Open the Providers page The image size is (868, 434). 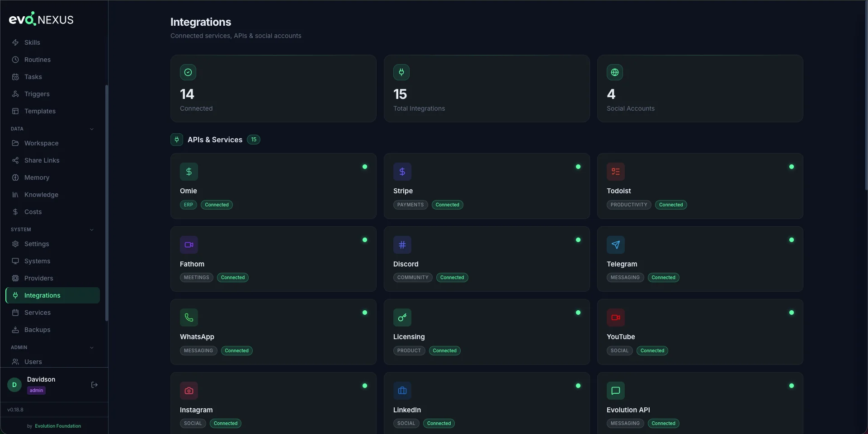coord(52,278)
